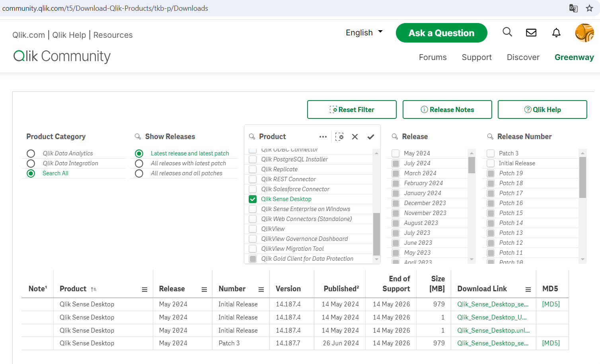Open the Discover menu item
Image resolution: width=600 pixels, height=364 pixels.
coord(523,57)
